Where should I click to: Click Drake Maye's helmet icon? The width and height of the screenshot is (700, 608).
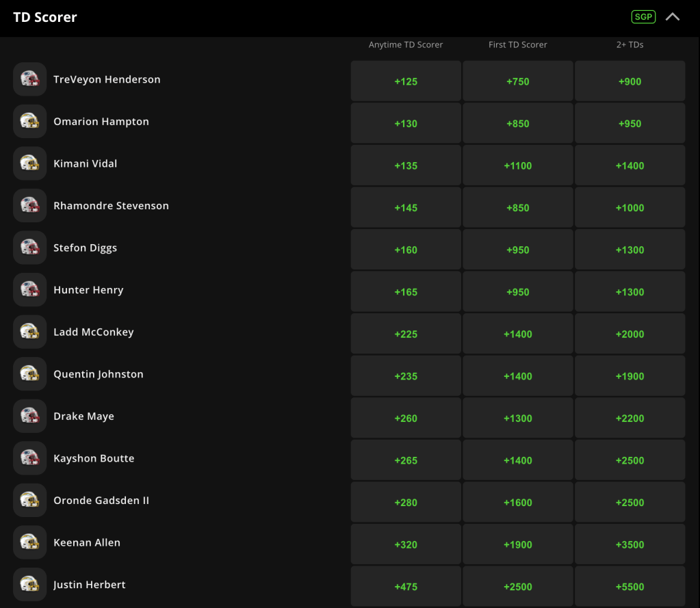point(30,417)
